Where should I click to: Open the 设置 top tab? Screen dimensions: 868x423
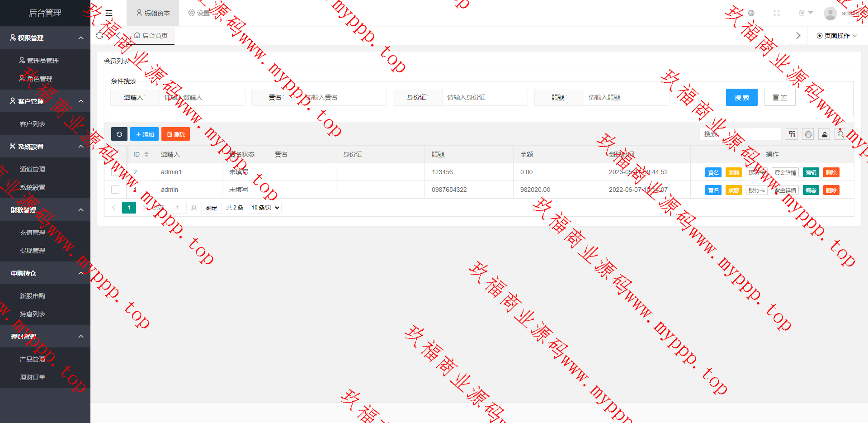point(199,13)
